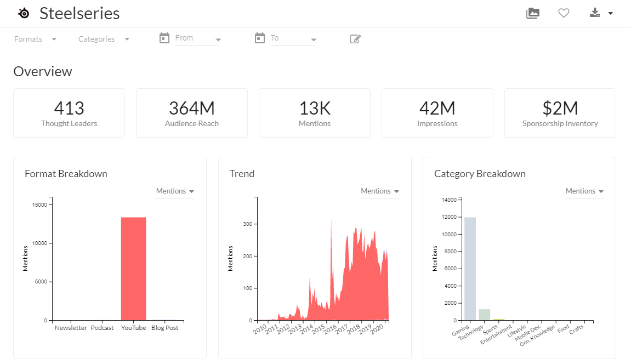The width and height of the screenshot is (631, 364).
Task: Click the Steelseries page title
Action: [79, 13]
